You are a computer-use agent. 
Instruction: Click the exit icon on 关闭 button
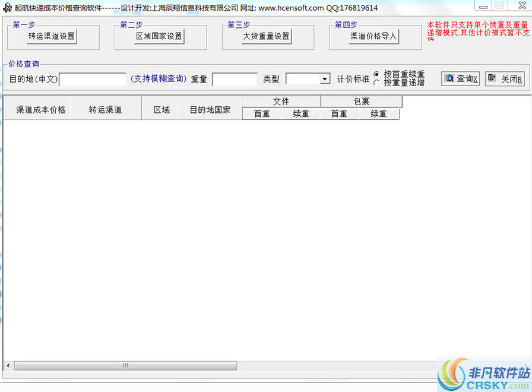click(x=492, y=78)
